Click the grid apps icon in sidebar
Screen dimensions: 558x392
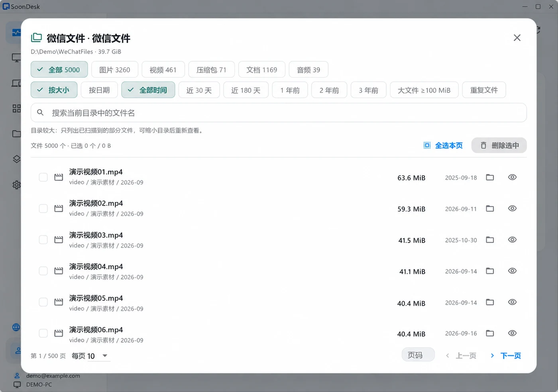[16, 108]
